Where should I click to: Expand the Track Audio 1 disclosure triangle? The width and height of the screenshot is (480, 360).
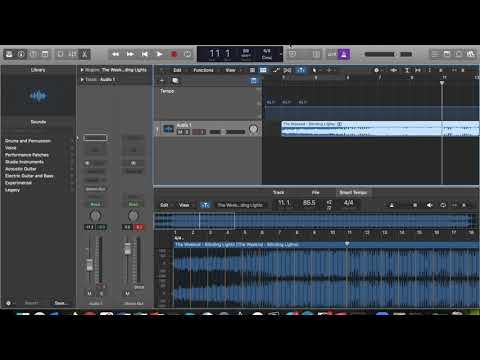(82, 79)
